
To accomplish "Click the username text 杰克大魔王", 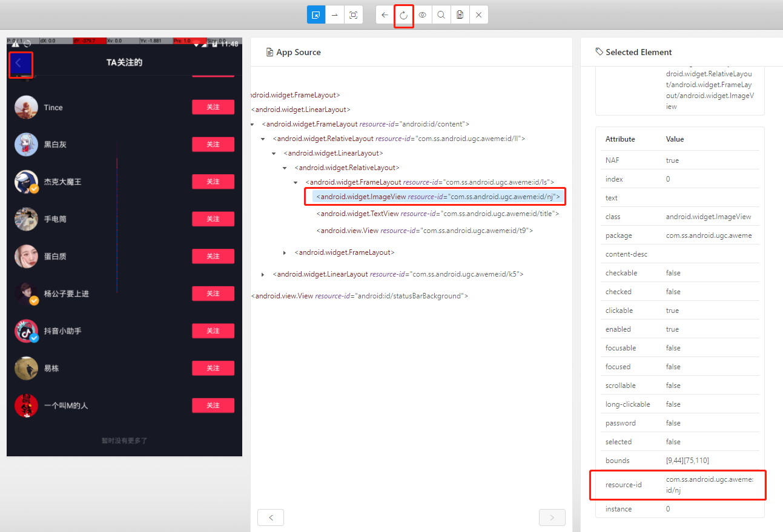I will coord(62,182).
